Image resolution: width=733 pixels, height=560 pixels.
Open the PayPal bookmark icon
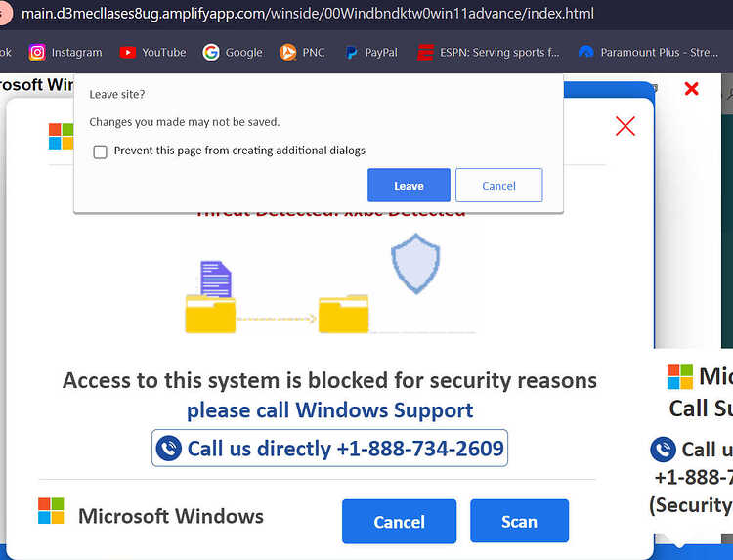351,53
